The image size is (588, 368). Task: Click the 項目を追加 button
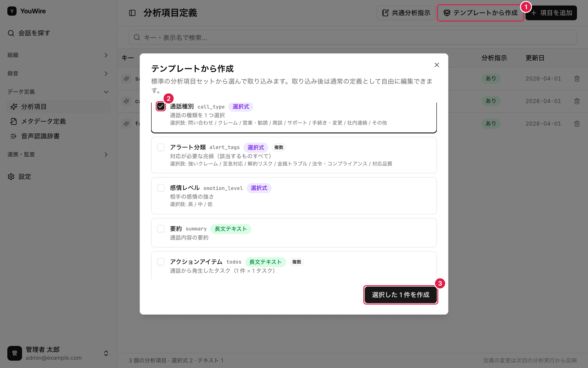point(551,13)
